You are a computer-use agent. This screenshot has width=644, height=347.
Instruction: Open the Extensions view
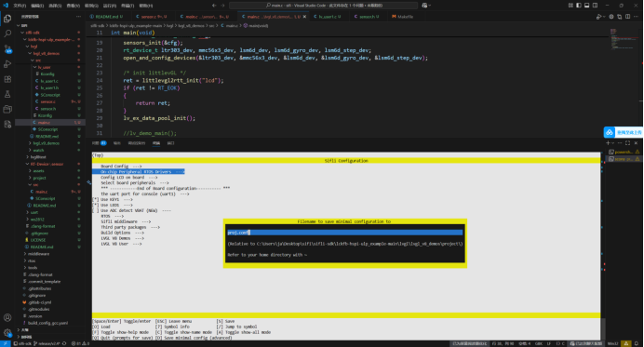(7, 79)
